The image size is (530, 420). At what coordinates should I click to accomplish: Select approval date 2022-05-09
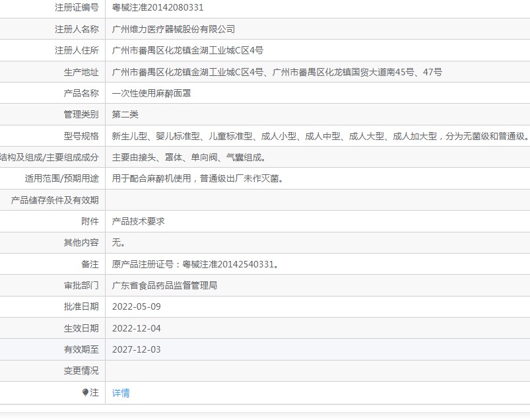tap(137, 306)
